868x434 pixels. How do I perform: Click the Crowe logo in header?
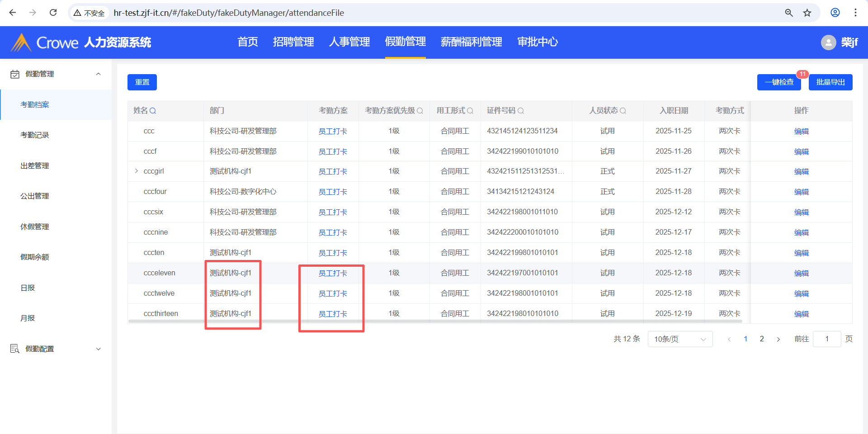point(22,42)
